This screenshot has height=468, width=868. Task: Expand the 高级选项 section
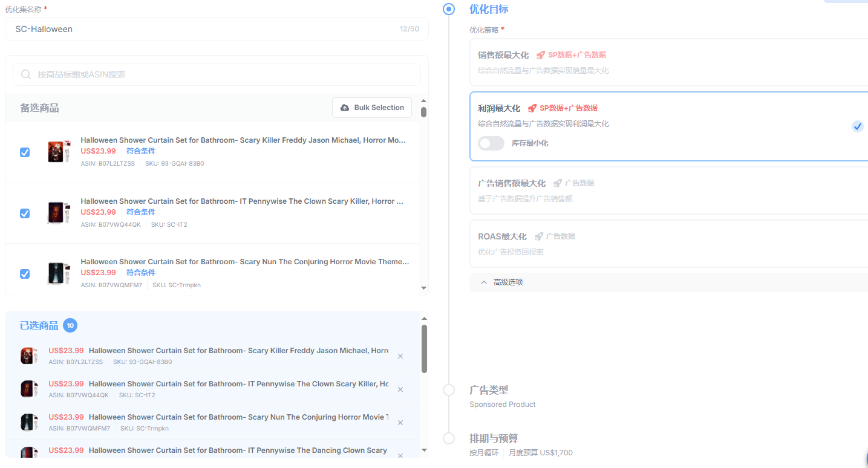pyautogui.click(x=501, y=282)
